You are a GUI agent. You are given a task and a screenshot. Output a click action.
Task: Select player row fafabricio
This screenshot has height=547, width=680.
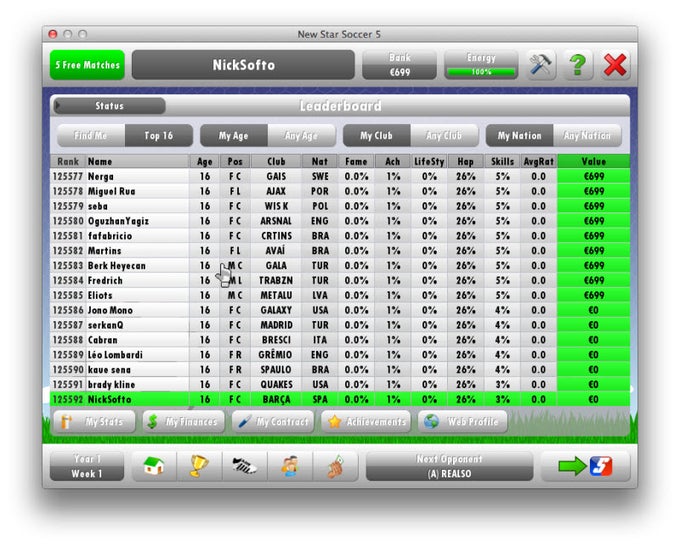point(340,236)
